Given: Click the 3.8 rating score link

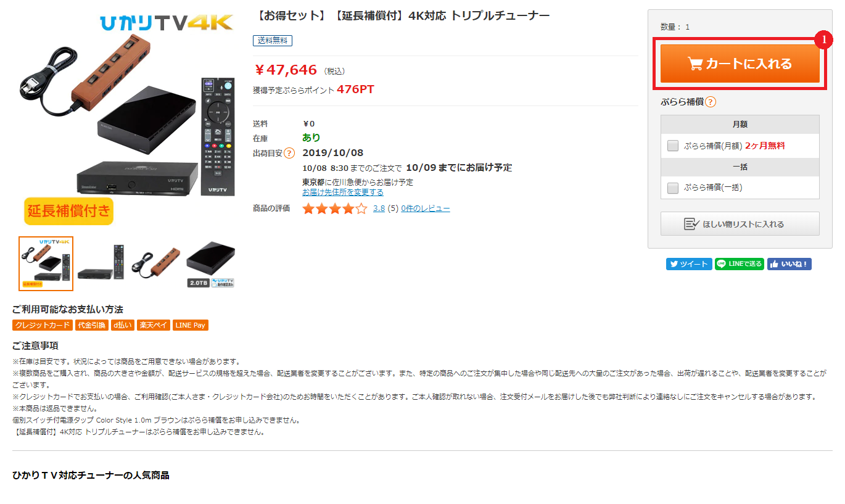Looking at the screenshot, I should 379,209.
